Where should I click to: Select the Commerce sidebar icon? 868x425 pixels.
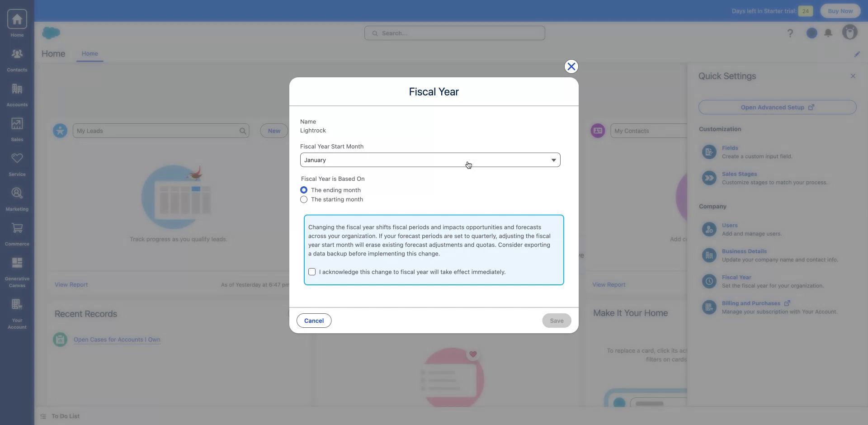(17, 232)
